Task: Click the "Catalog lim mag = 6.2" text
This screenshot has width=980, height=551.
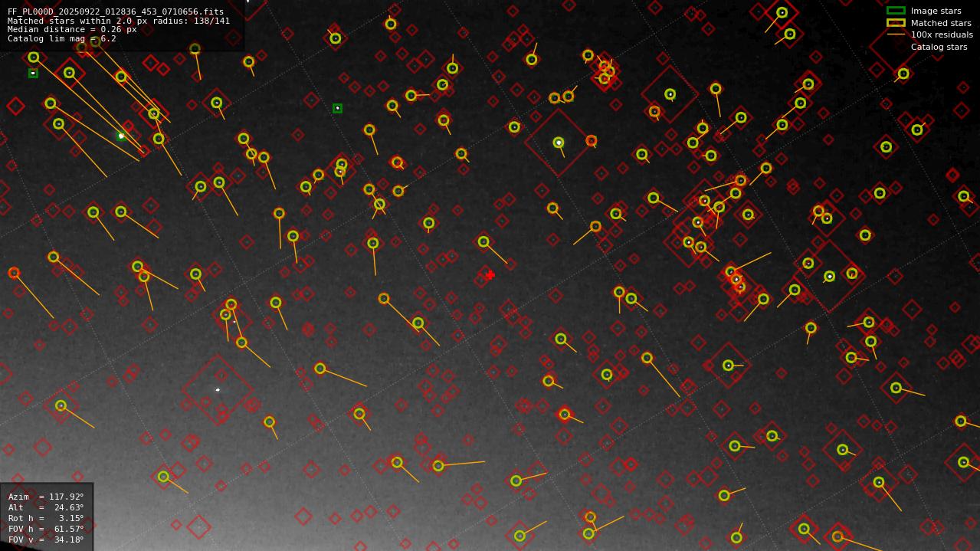Action: [62, 38]
